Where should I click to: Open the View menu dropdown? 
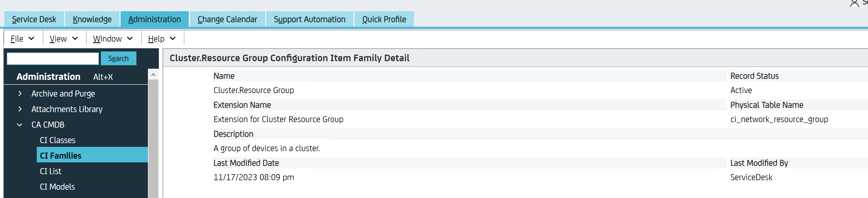[x=64, y=39]
